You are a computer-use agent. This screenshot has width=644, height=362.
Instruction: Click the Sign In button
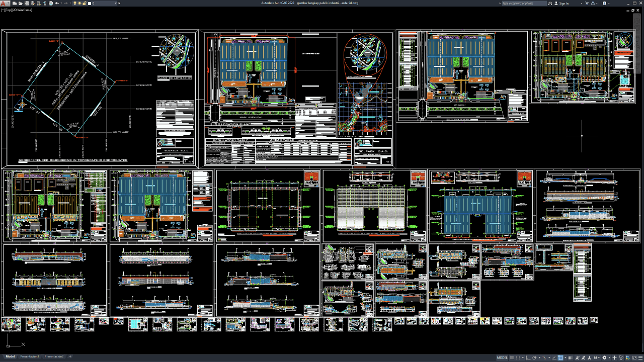[x=561, y=3]
